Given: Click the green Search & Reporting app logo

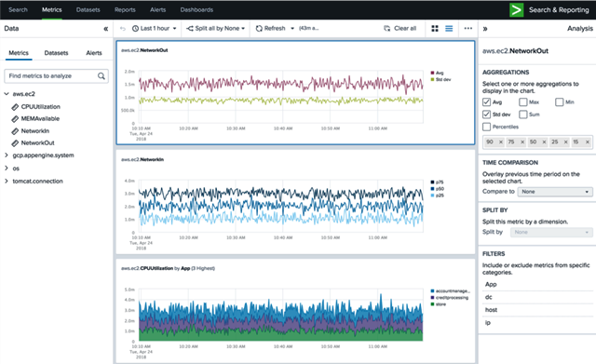Looking at the screenshot, I should pyautogui.click(x=516, y=10).
